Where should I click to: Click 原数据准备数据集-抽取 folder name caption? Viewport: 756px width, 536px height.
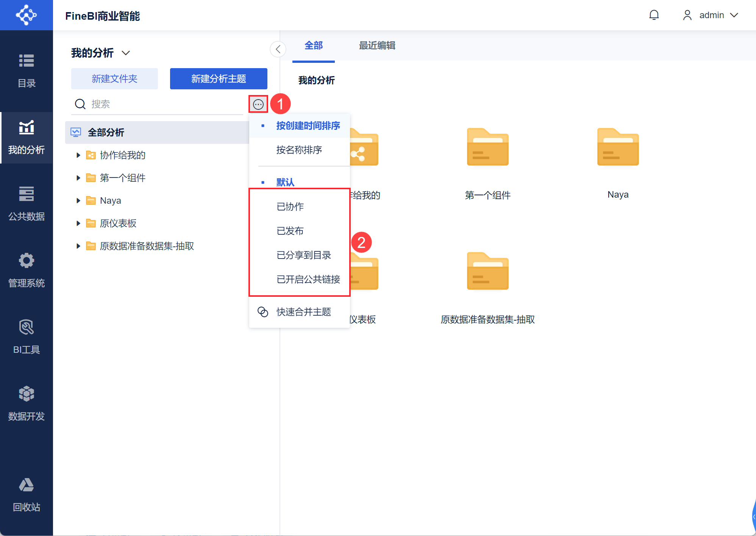click(x=488, y=319)
